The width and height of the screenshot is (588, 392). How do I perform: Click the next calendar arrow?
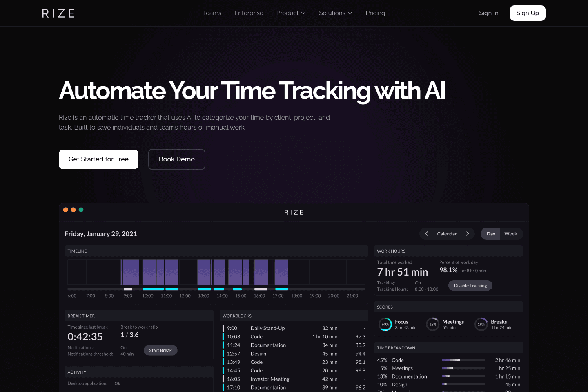point(468,234)
